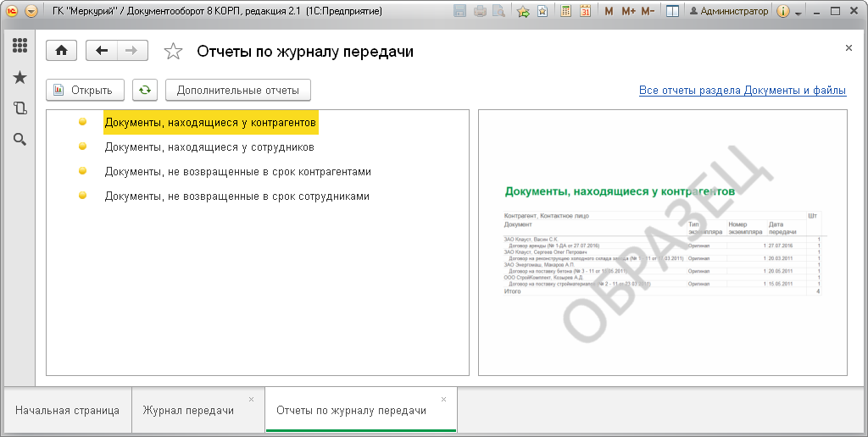Viewport: 868px width, 437px height.
Task: Add this form to favorites with star outline
Action: tap(173, 52)
